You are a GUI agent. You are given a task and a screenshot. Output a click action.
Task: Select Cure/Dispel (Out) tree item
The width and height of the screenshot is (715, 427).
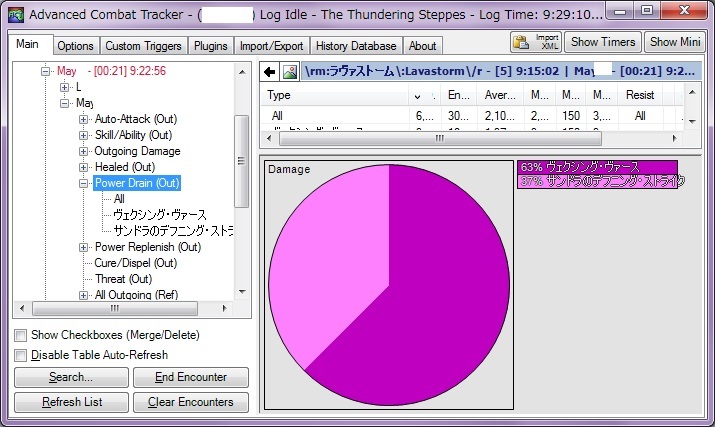pyautogui.click(x=135, y=263)
